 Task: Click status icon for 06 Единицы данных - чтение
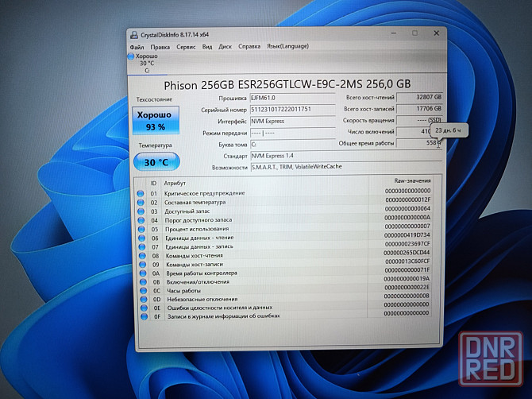[x=142, y=238]
